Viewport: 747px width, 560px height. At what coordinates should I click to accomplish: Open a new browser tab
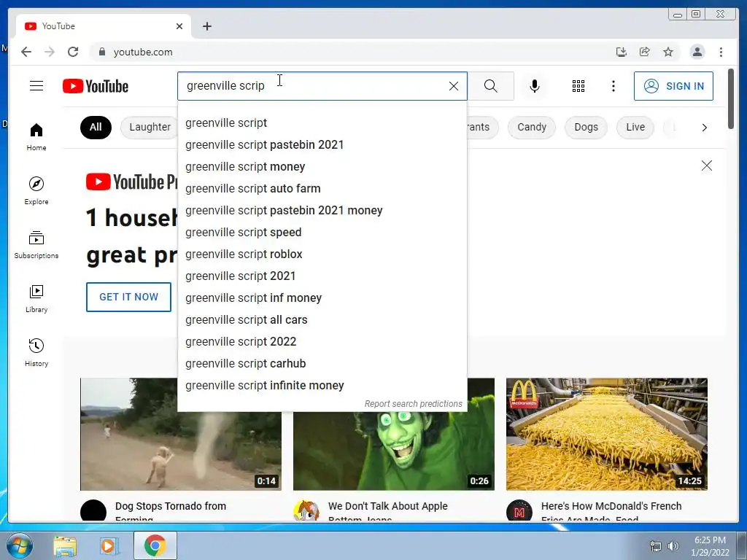[x=206, y=26]
